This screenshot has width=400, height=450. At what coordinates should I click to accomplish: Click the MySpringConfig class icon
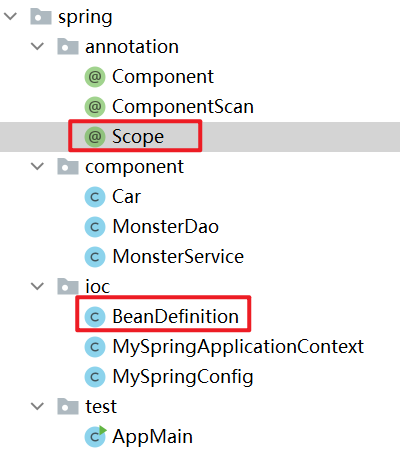pos(95,377)
